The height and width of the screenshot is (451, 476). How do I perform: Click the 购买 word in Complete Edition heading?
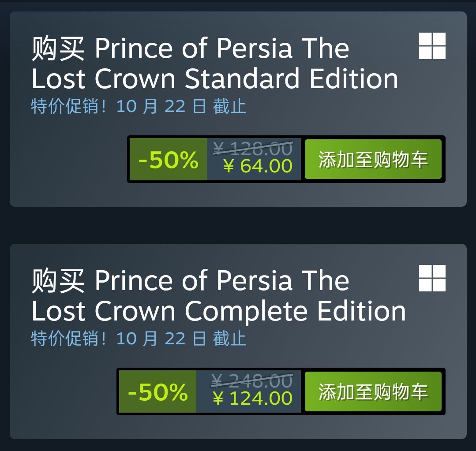click(58, 281)
